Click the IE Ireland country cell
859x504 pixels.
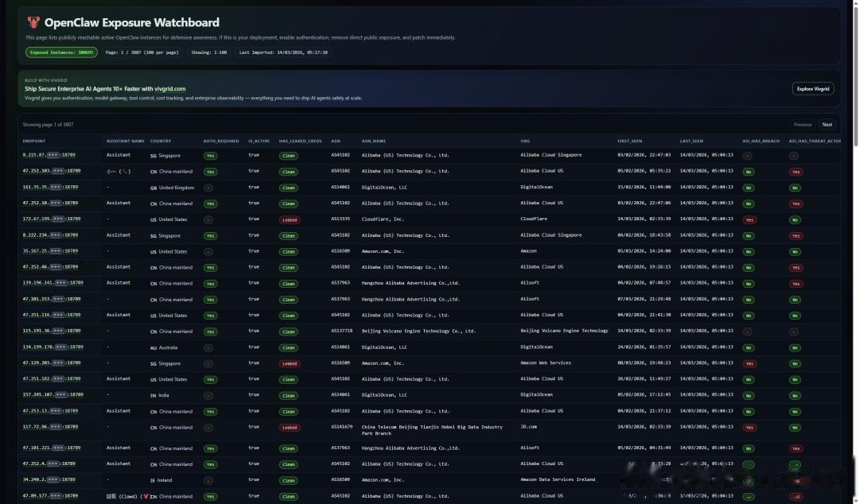coord(161,480)
